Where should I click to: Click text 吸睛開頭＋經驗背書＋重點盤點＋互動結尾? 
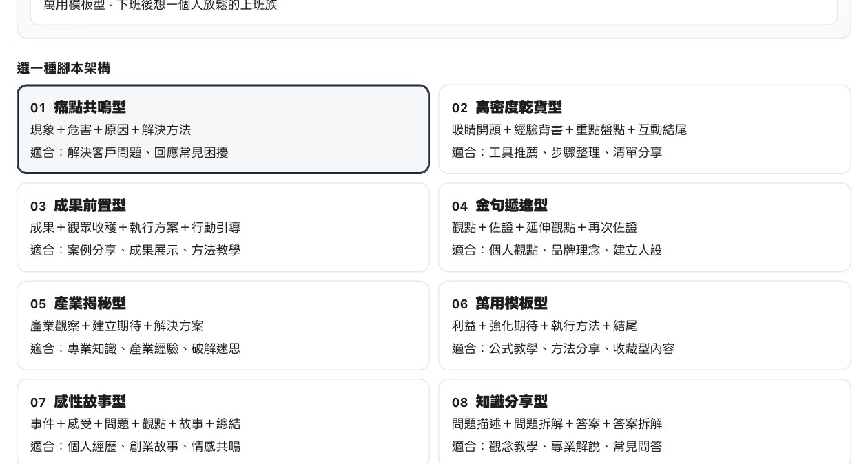pos(570,130)
